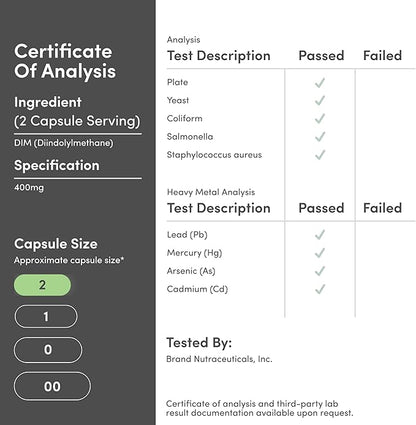Click the Approximate capsule size note

click(x=69, y=260)
